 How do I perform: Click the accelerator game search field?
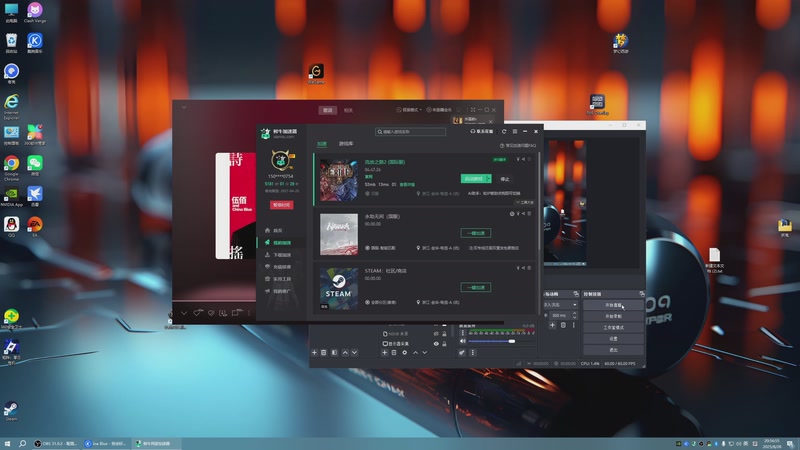(411, 132)
